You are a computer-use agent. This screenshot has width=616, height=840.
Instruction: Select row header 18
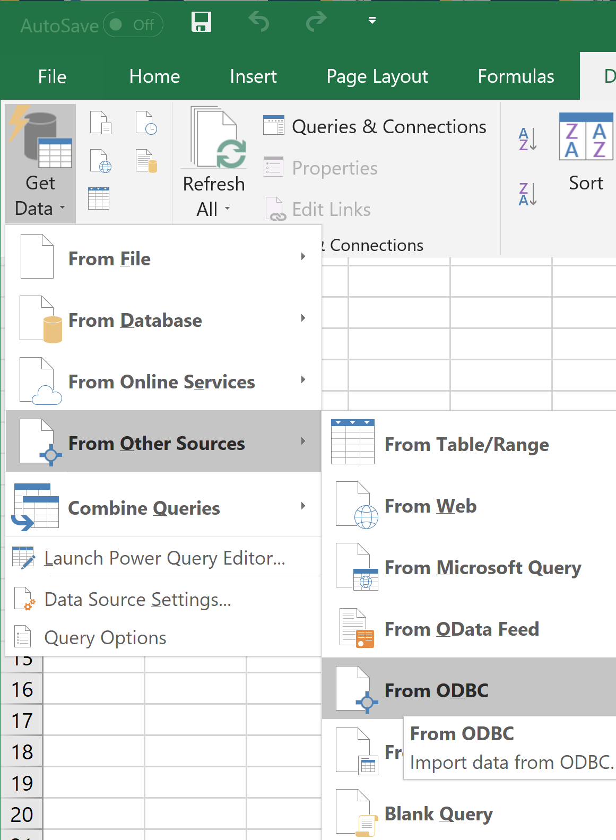pos(22,752)
